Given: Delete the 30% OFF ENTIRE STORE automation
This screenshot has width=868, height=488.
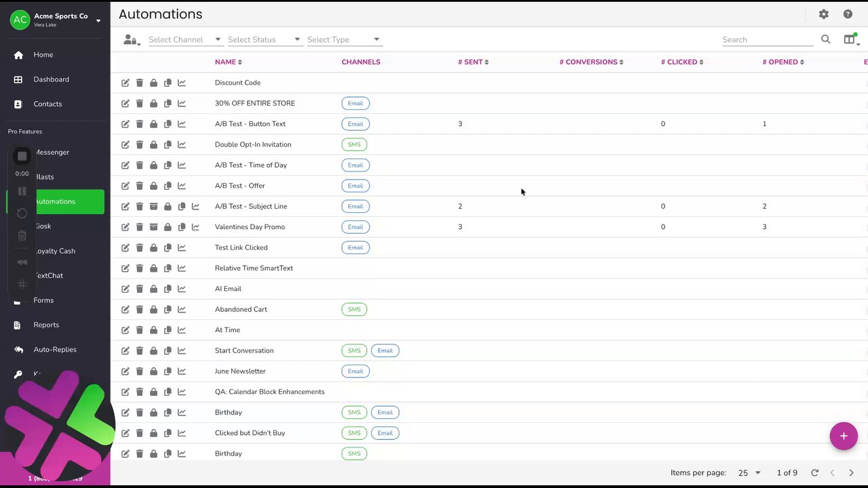Looking at the screenshot, I should [x=140, y=103].
